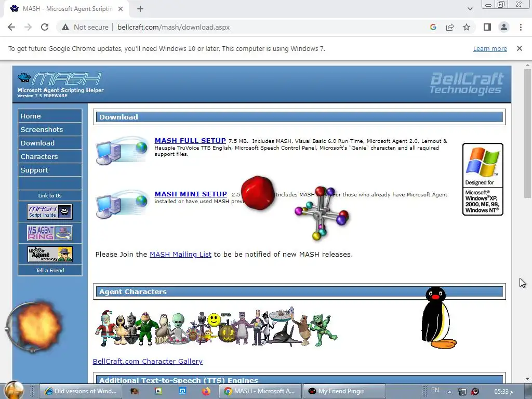The height and width of the screenshot is (399, 532).
Task: Open the MASH Mailing List link
Action: coord(180,255)
